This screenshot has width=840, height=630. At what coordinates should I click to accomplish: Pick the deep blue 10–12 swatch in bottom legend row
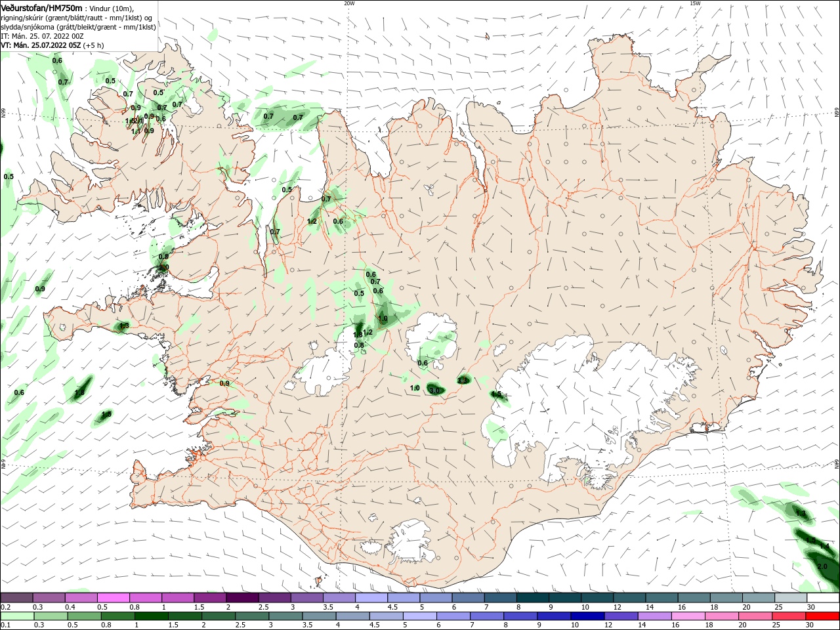(x=587, y=616)
